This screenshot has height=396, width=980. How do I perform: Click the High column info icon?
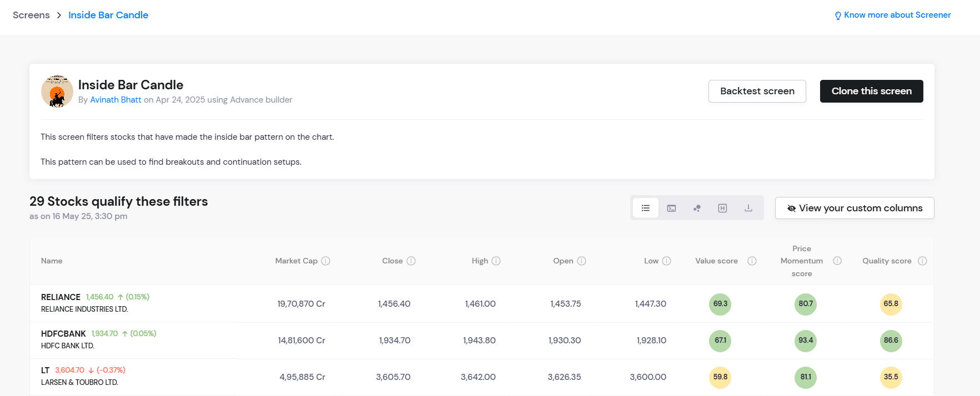[496, 261]
